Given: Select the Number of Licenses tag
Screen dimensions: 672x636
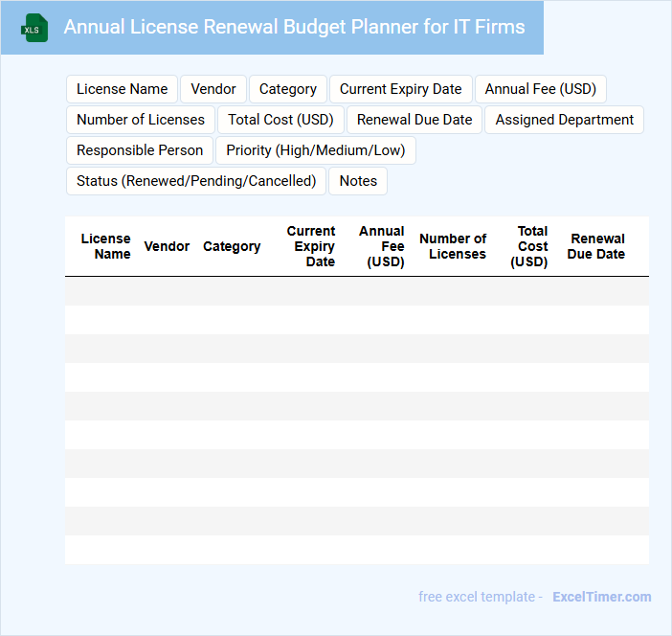Looking at the screenshot, I should click(141, 120).
